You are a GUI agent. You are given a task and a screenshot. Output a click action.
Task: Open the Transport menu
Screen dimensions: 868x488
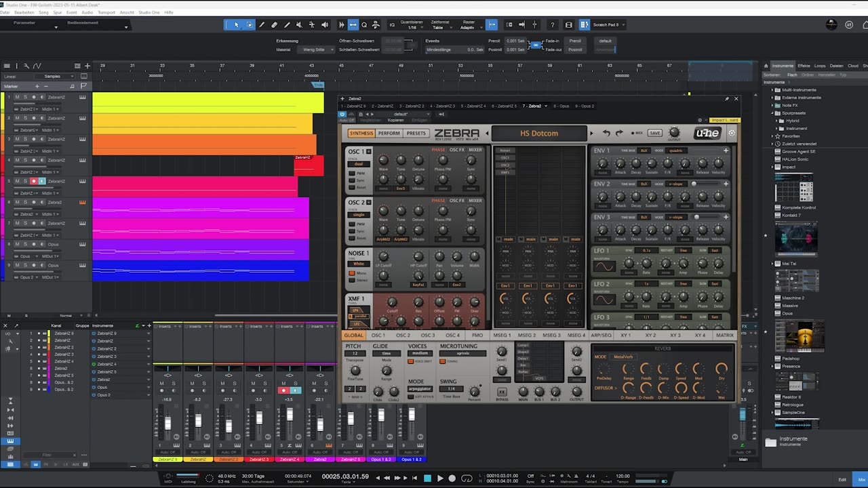tap(106, 12)
